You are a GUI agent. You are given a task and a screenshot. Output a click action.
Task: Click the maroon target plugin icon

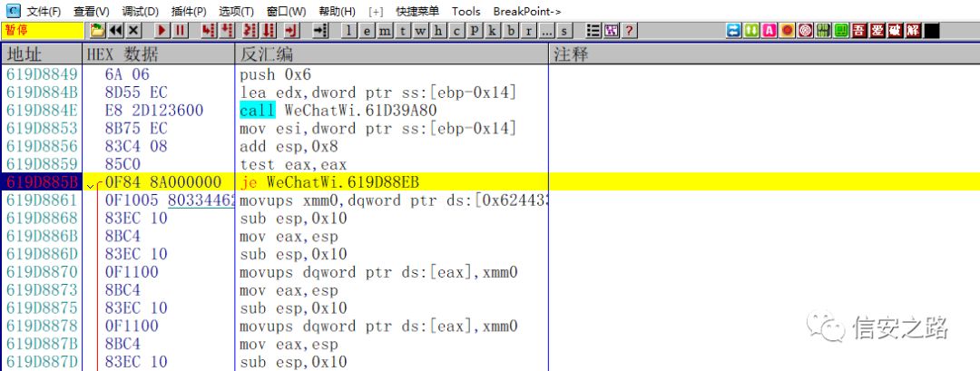(x=806, y=30)
